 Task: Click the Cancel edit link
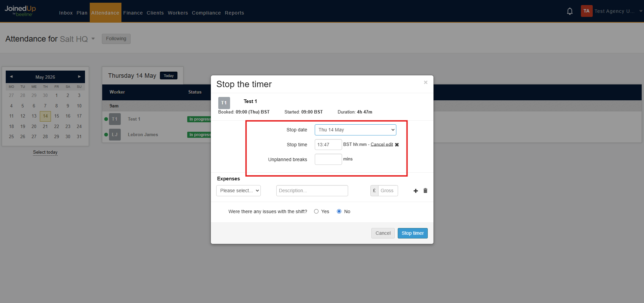(382, 144)
